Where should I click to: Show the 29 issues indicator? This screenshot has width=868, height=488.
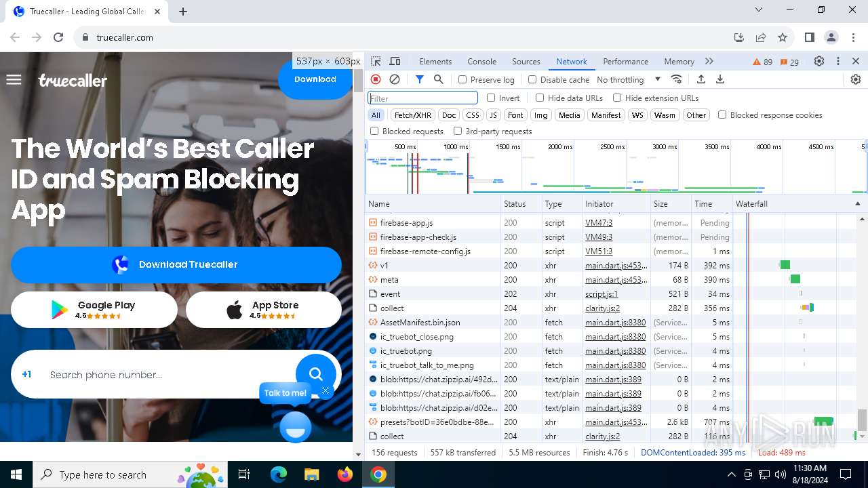789,62
